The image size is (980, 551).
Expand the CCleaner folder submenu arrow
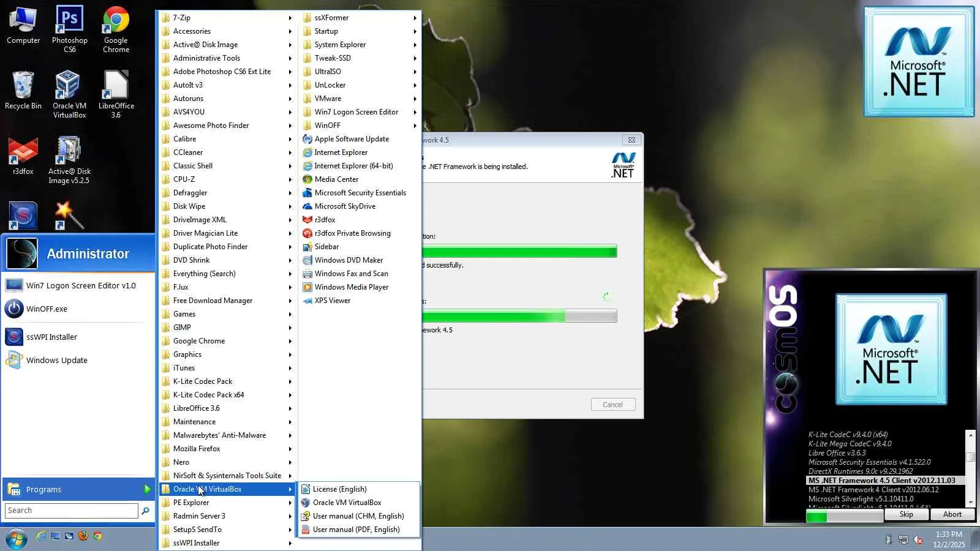(290, 152)
